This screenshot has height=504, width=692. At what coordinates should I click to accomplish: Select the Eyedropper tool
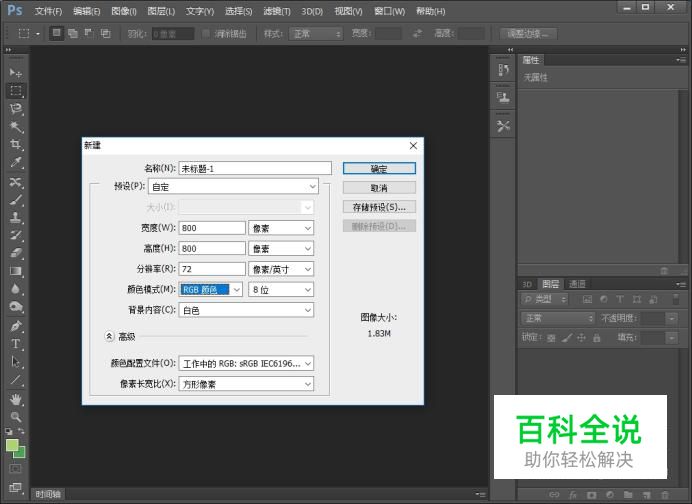[16, 163]
